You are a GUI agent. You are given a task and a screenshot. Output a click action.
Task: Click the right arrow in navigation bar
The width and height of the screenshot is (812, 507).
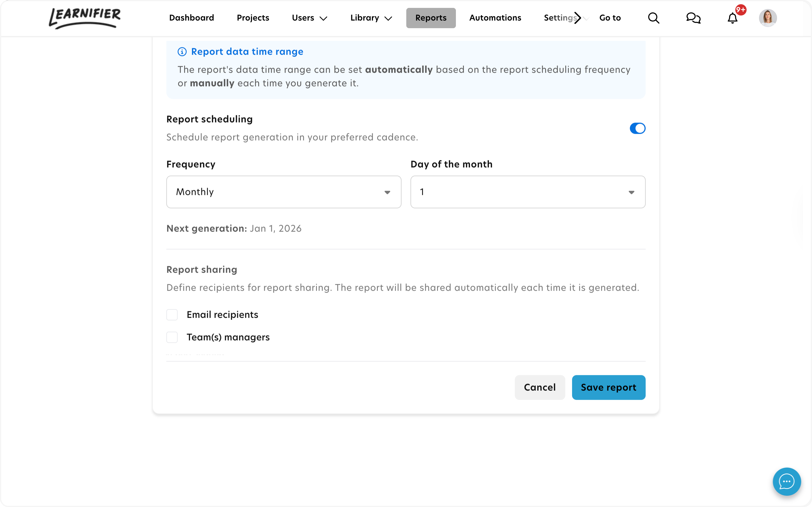pyautogui.click(x=577, y=18)
